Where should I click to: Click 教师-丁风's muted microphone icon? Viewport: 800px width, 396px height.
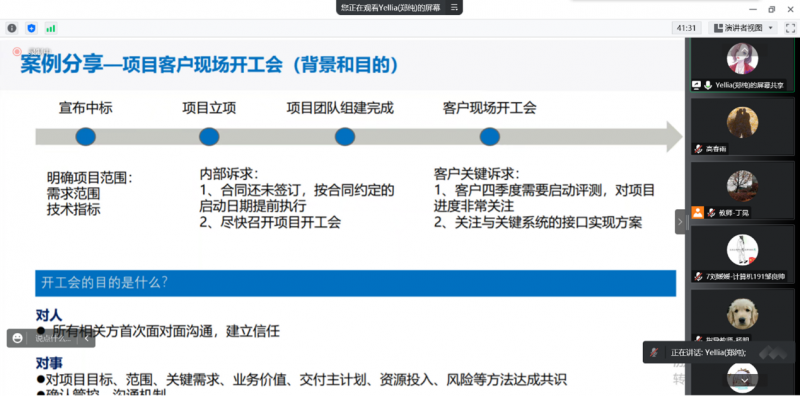pyautogui.click(x=711, y=213)
